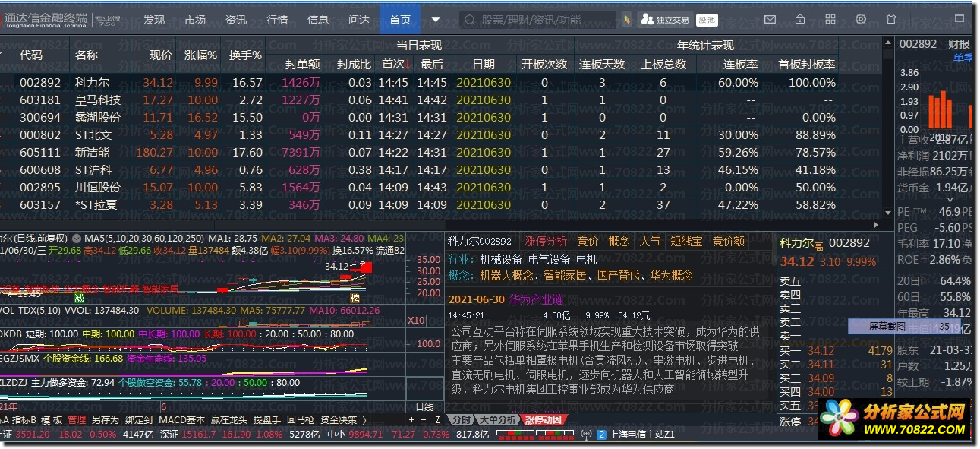This screenshot has width=980, height=449.
Task: Click the 上海电信主站Z1 server status
Action: pos(641,435)
